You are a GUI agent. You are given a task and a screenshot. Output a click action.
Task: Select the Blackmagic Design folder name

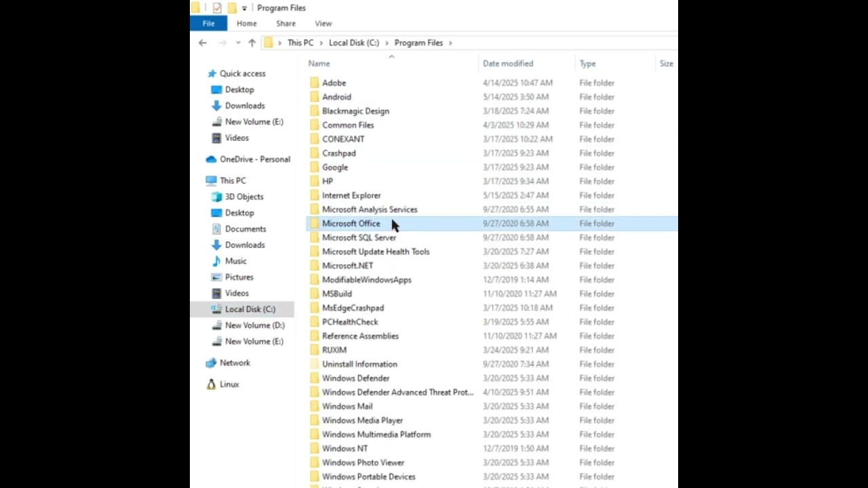coord(355,111)
